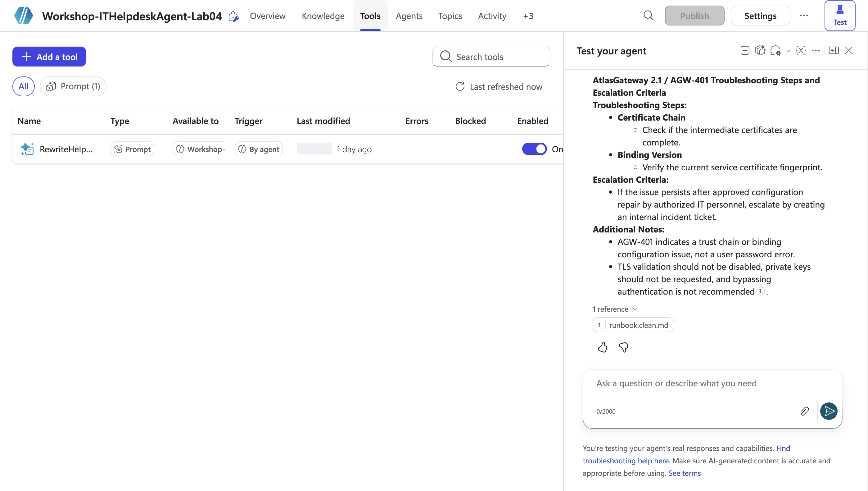868x491 pixels.
Task: Click the Publish button
Action: point(694,16)
